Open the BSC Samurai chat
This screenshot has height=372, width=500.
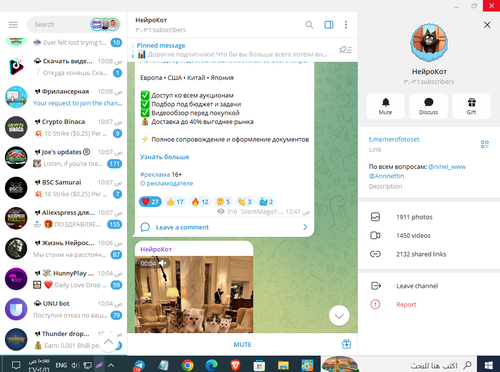point(63,188)
